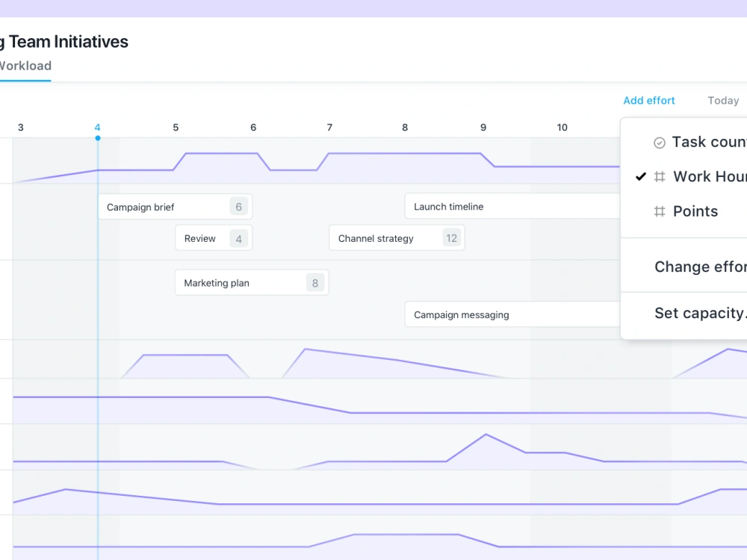Select Task count as effort type

tap(701, 142)
